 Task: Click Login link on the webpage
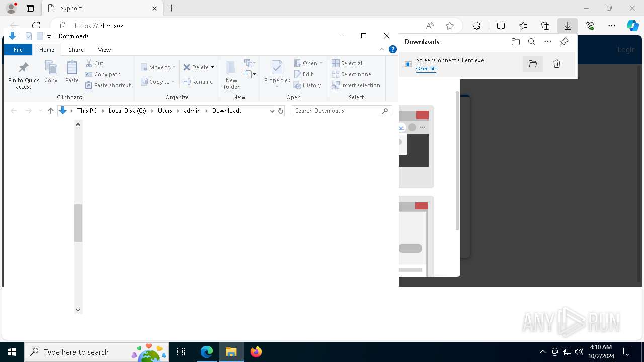point(626,49)
